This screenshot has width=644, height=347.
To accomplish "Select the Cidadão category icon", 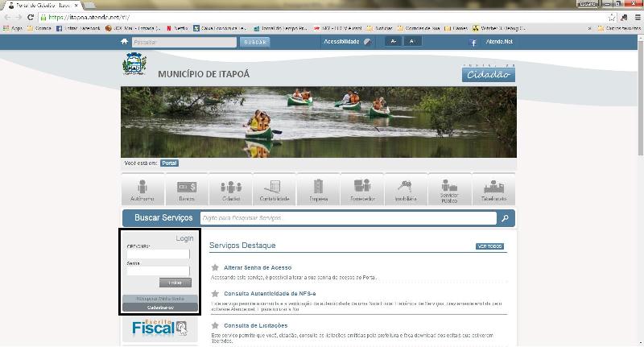I will click(x=231, y=189).
